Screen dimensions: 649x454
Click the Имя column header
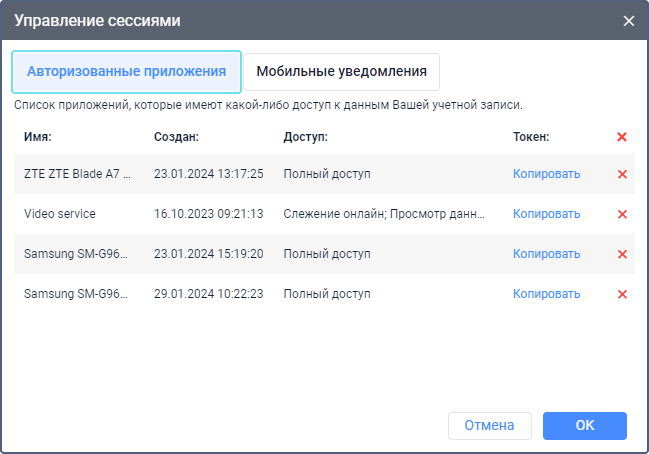(37, 137)
